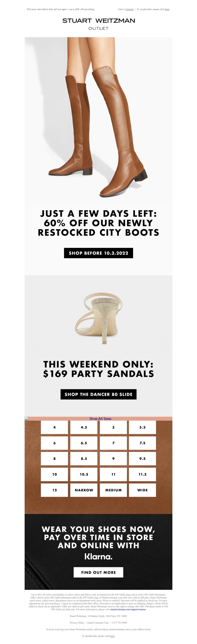Click the Stuart Weitzman Outlet logo

point(98,24)
